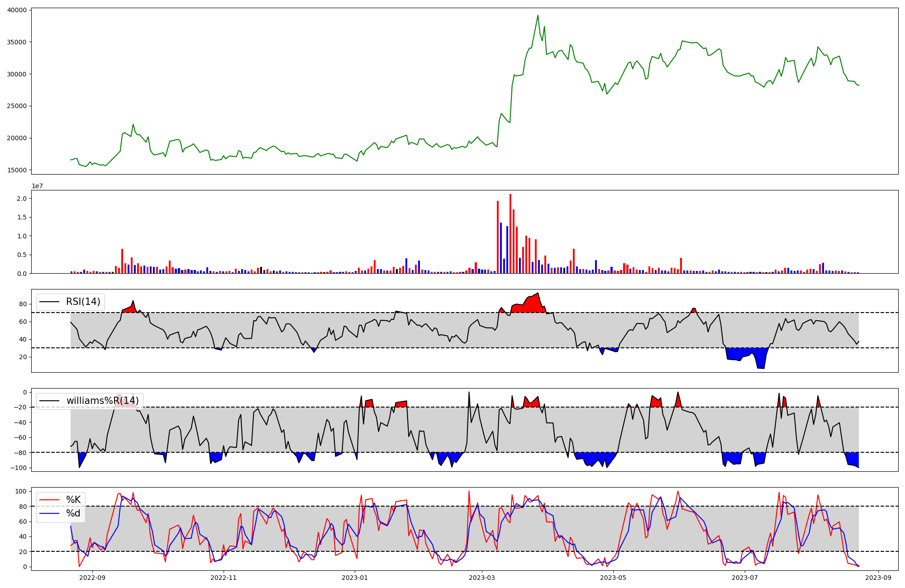Click the williams%R(14) legend text
This screenshot has height=588, width=905.
pos(102,401)
